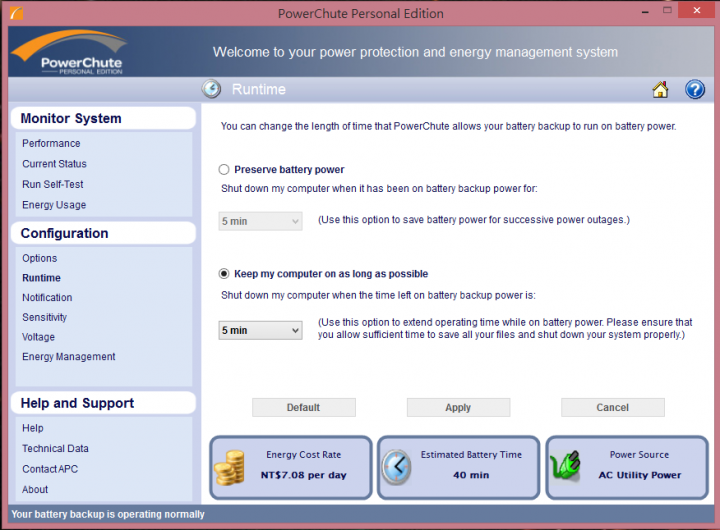Open About page
The height and width of the screenshot is (530, 720).
tap(35, 490)
